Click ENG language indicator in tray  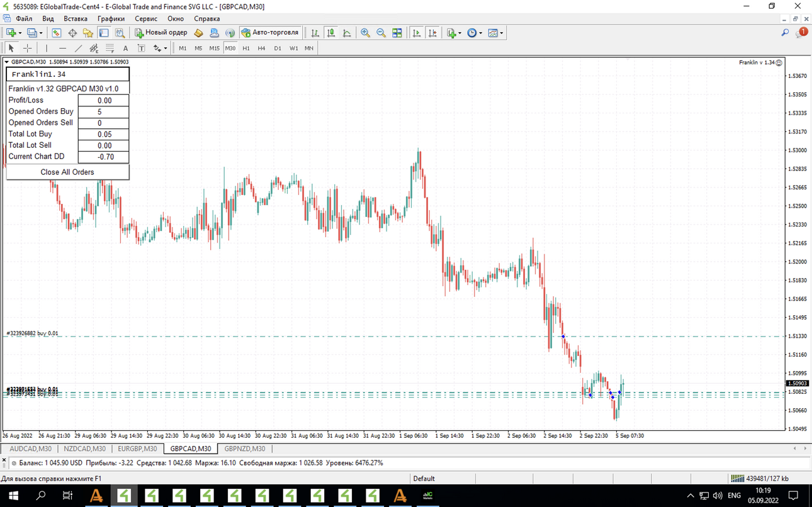pyautogui.click(x=734, y=496)
